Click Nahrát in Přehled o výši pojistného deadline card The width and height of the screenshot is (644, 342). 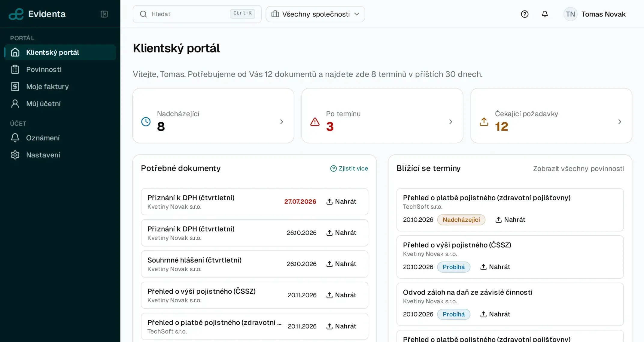pos(495,267)
